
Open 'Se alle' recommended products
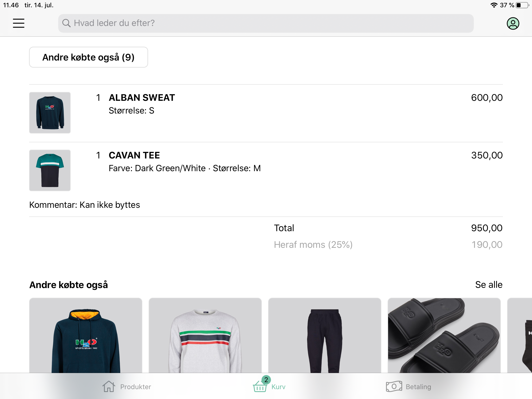[489, 285]
